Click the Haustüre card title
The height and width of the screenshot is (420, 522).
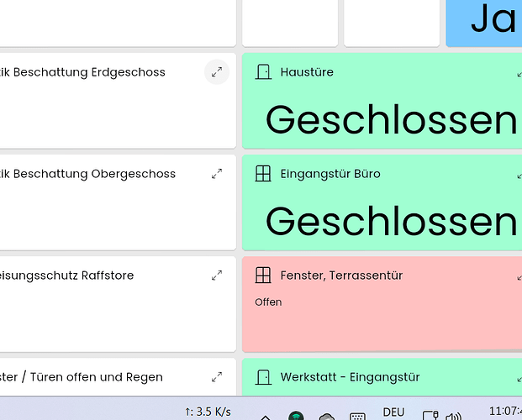(x=307, y=72)
